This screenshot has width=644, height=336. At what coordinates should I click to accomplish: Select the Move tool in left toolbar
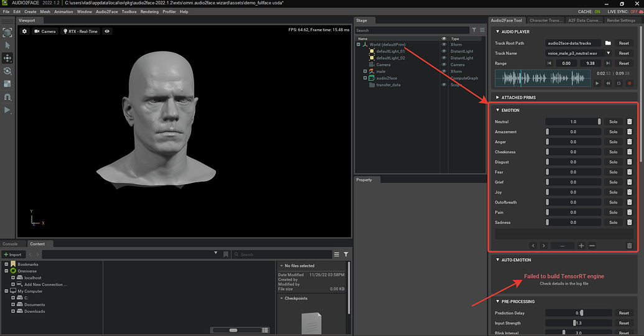pos(7,58)
